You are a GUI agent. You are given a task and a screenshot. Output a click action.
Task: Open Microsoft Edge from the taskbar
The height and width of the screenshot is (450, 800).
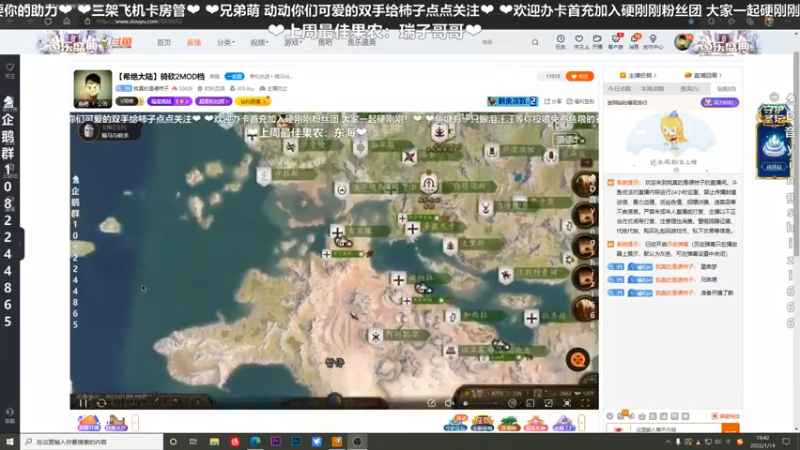coord(255,441)
